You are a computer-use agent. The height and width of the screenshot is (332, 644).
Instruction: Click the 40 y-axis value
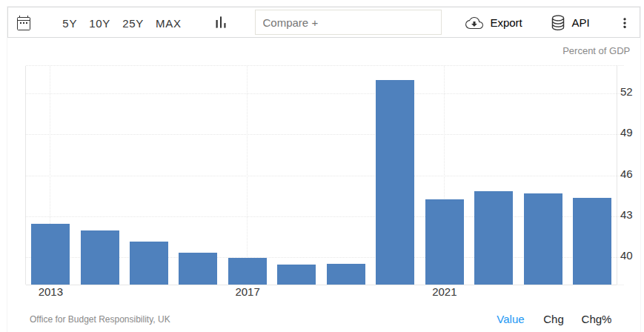point(626,256)
